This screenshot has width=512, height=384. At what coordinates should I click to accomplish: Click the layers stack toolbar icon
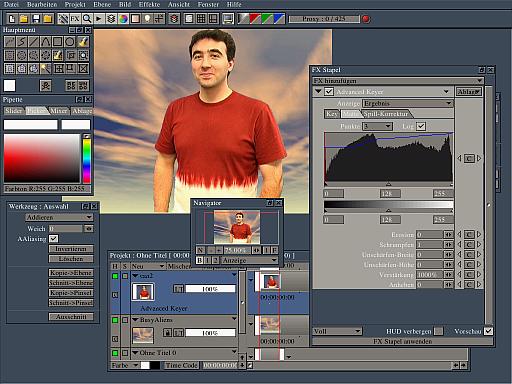point(111,19)
